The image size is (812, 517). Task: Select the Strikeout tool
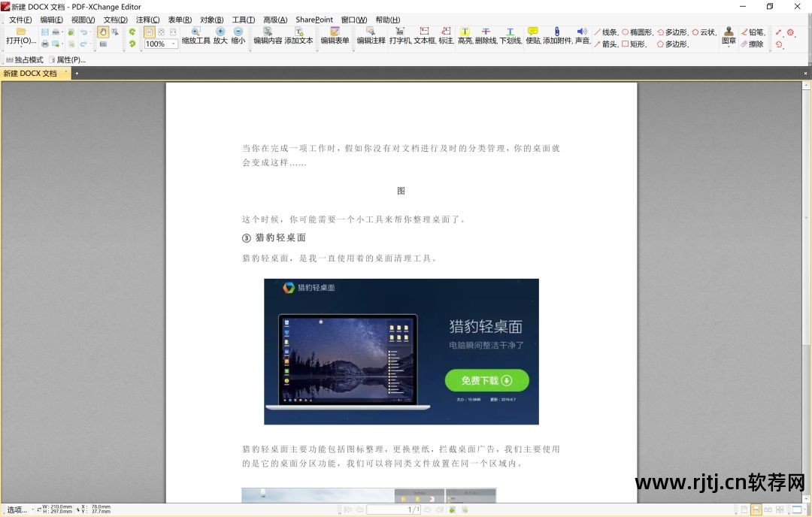tap(487, 34)
